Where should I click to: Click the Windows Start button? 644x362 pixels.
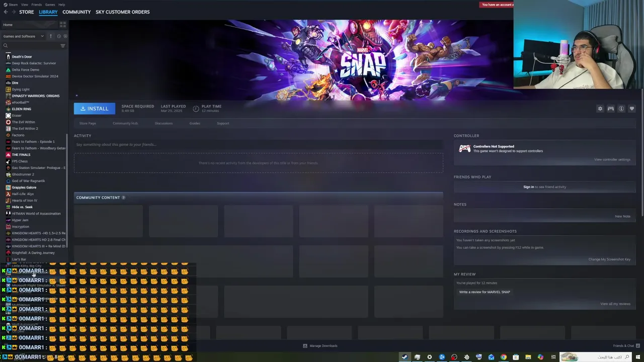click(638, 357)
